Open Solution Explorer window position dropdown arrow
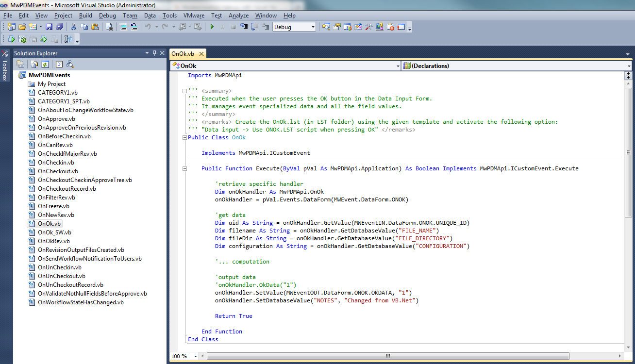 (x=147, y=53)
